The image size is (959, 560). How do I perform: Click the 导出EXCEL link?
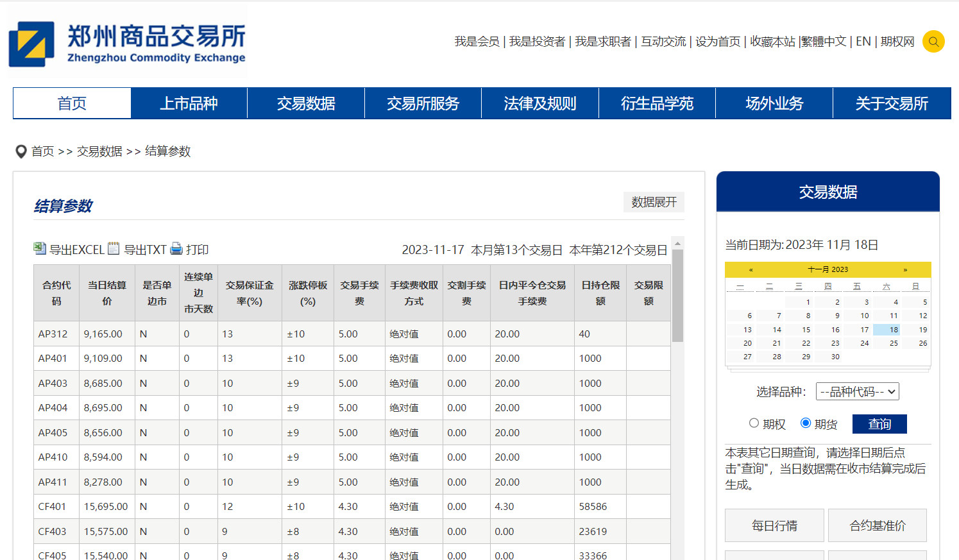(x=76, y=250)
